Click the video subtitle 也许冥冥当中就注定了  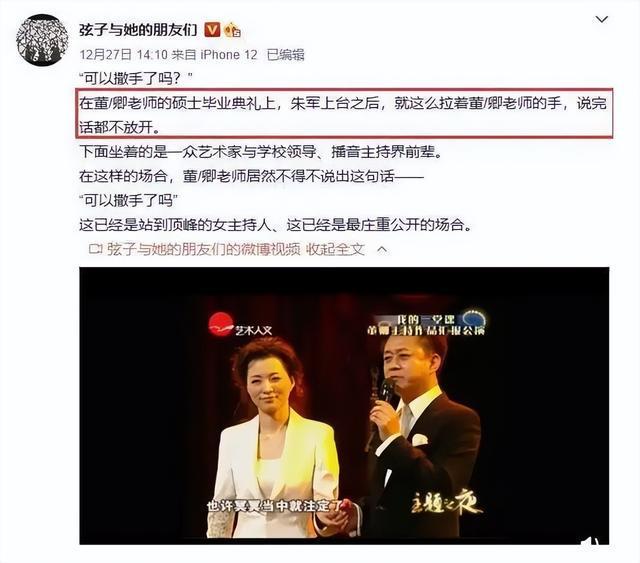(x=275, y=506)
